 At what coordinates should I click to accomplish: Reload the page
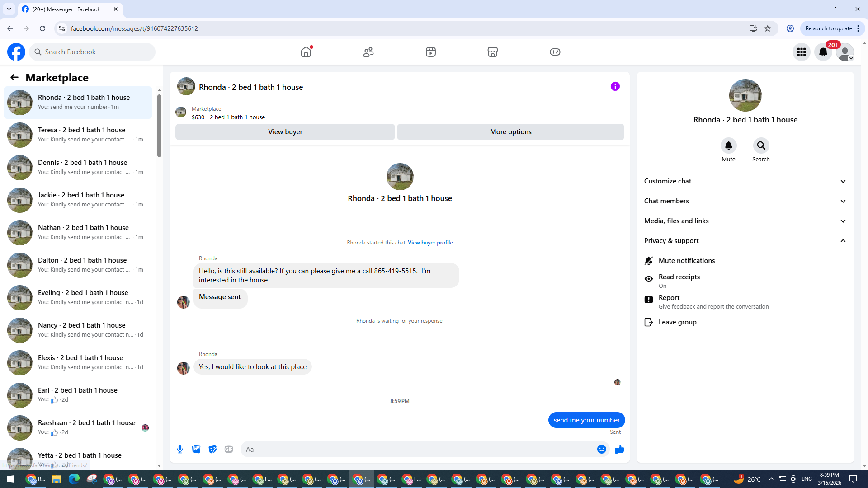pyautogui.click(x=42, y=28)
